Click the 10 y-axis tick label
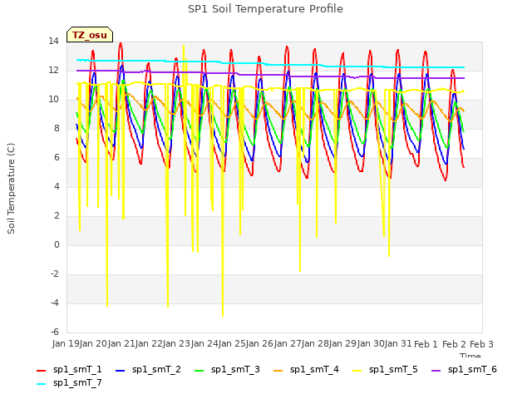Image resolution: width=532 pixels, height=399 pixels. [x=53, y=100]
